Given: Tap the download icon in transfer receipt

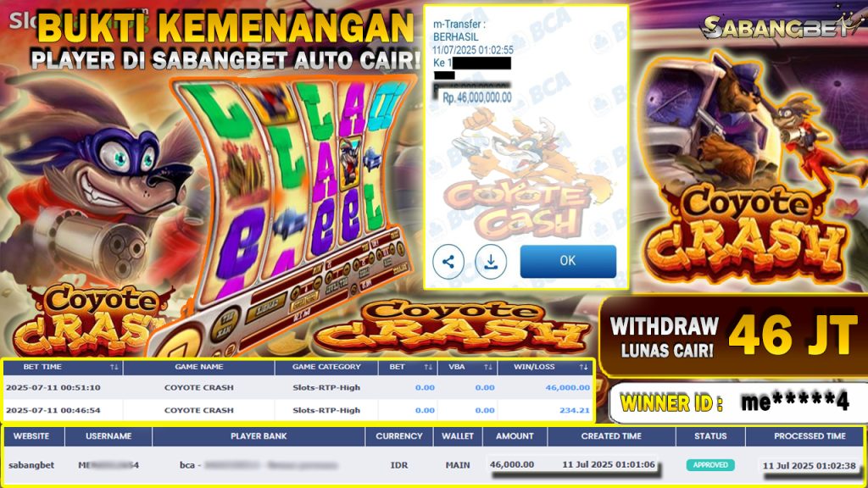Looking at the screenshot, I should click(491, 262).
